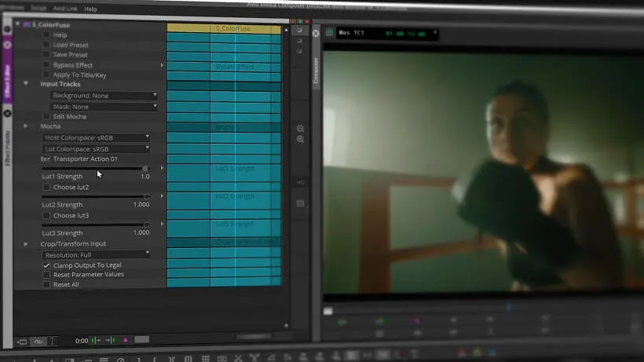Open the Avid Link menu
This screenshot has width=644, height=362.
coord(65,8)
